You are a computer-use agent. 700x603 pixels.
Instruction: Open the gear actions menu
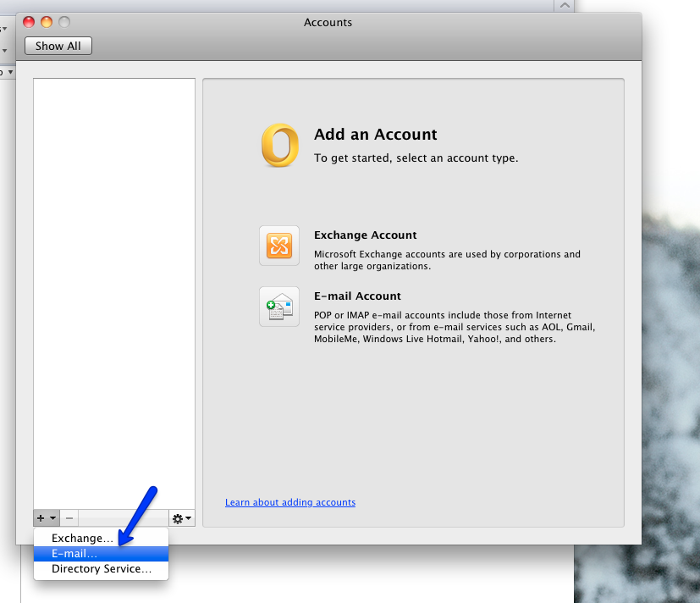[181, 517]
